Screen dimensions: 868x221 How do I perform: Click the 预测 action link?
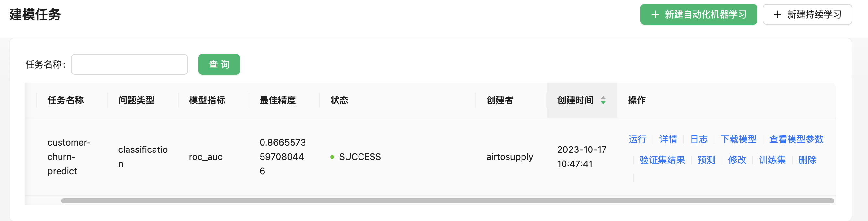pyautogui.click(x=706, y=160)
